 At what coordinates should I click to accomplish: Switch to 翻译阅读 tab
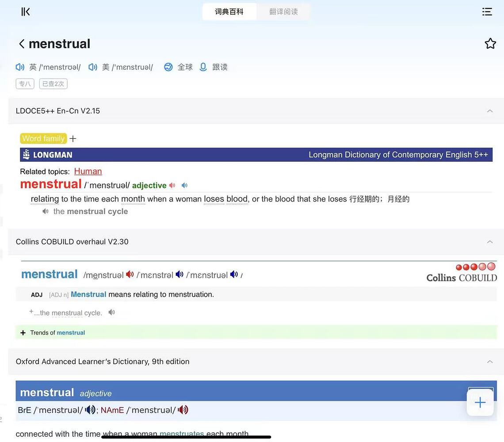(x=283, y=12)
